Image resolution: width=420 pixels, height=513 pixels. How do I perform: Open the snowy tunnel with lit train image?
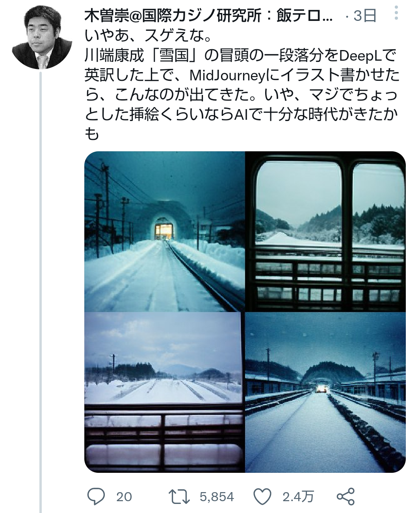(x=164, y=231)
